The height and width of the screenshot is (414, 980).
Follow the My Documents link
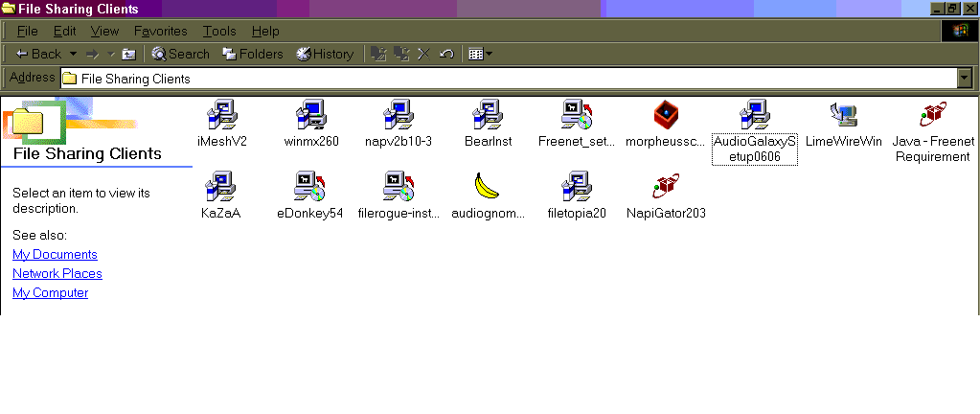[55, 255]
